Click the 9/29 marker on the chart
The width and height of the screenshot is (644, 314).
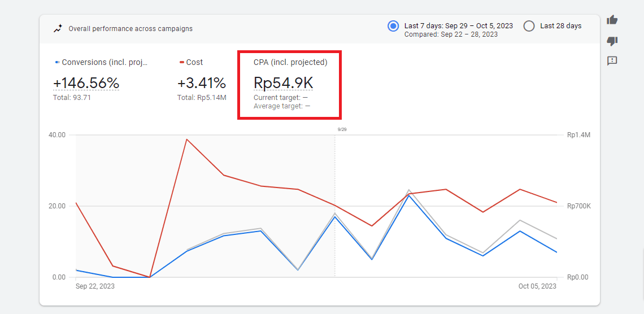[342, 129]
